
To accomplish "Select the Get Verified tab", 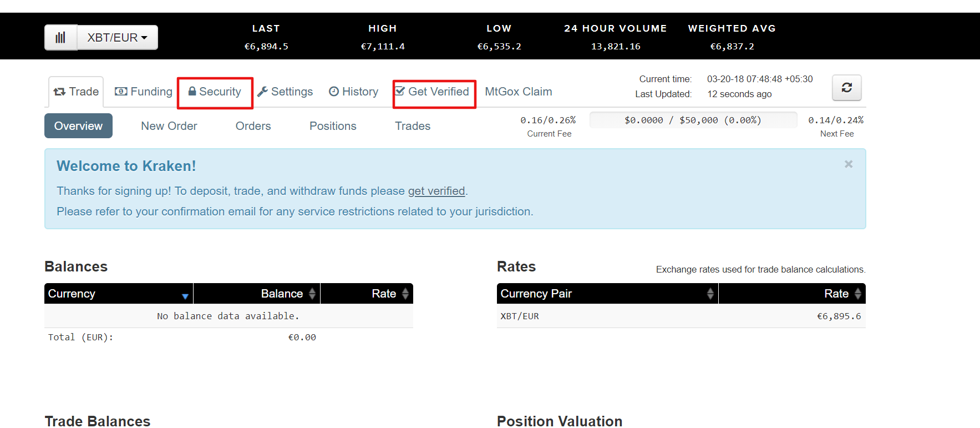I will pyautogui.click(x=432, y=92).
